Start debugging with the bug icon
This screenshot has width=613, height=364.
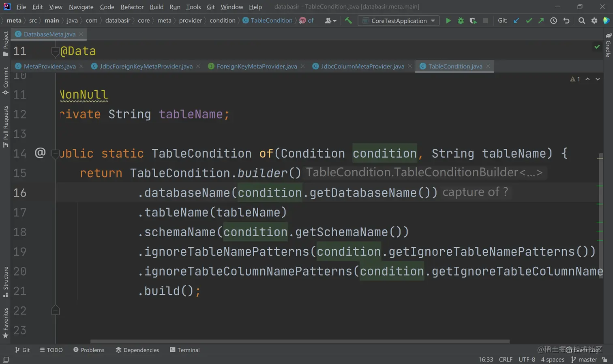click(x=461, y=21)
